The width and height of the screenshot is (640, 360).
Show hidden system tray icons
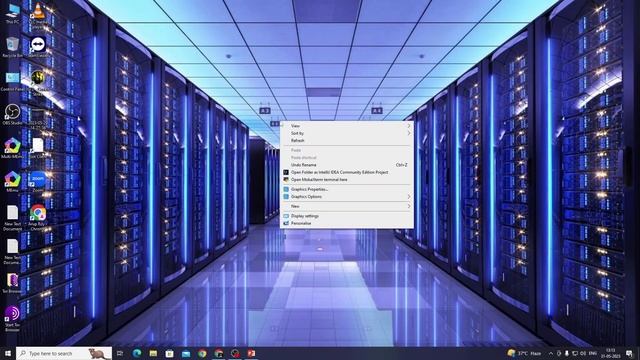point(551,353)
